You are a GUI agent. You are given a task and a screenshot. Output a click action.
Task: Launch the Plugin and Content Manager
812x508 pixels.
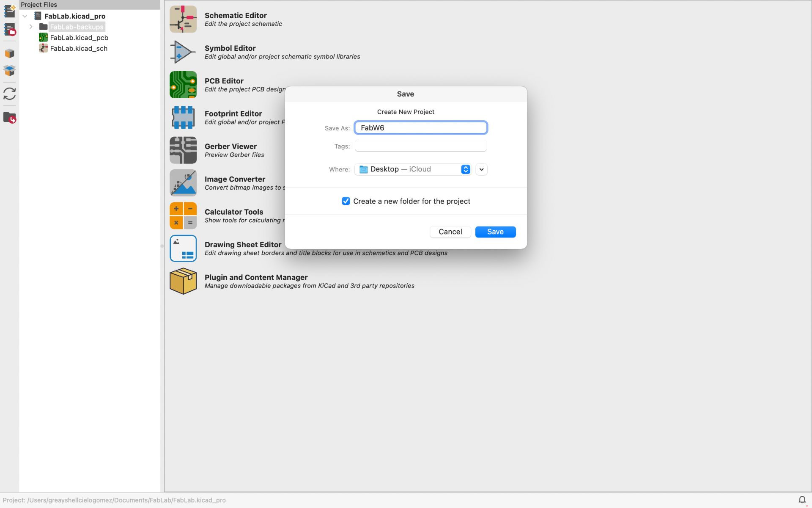183,281
